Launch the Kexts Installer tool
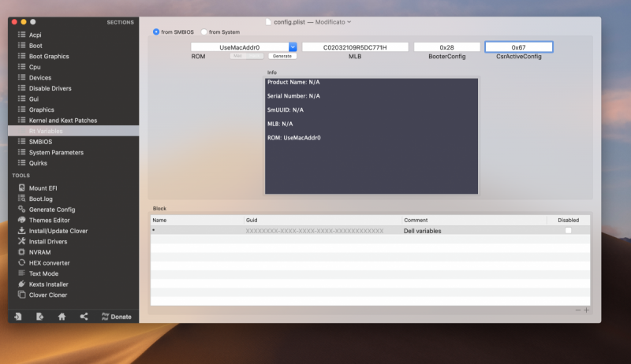 tap(48, 284)
